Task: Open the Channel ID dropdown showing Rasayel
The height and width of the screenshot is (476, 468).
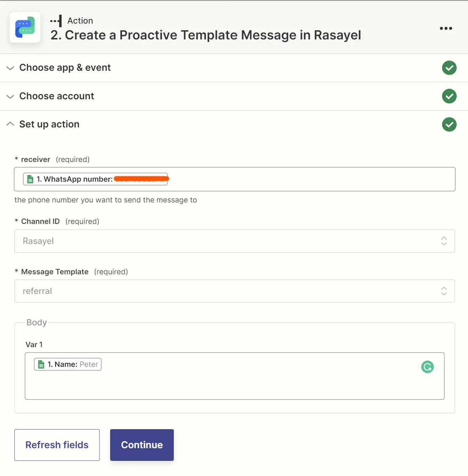Action: point(234,241)
